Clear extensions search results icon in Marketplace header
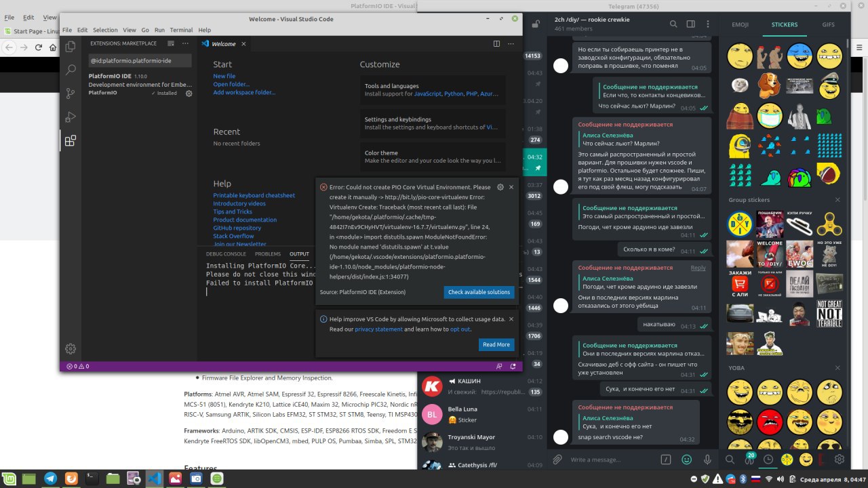The height and width of the screenshot is (488, 868). 171,43
